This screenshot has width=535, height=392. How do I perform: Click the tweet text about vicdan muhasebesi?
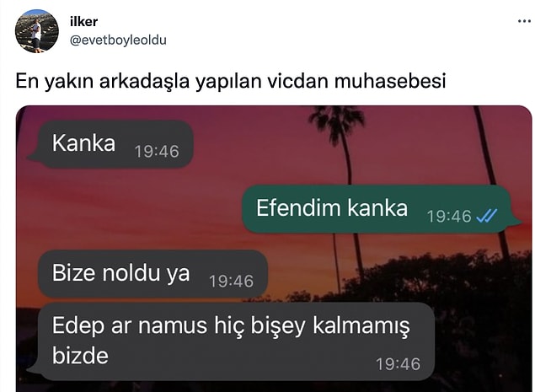(231, 81)
